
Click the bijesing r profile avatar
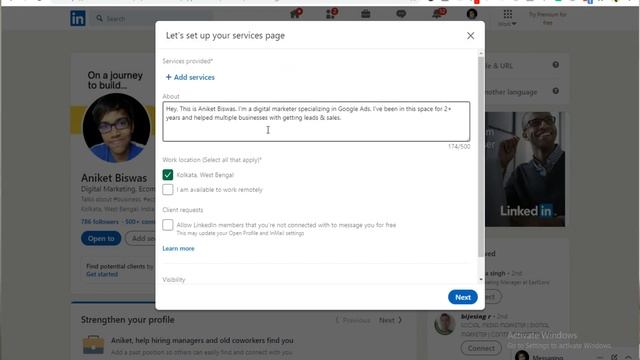point(445,324)
